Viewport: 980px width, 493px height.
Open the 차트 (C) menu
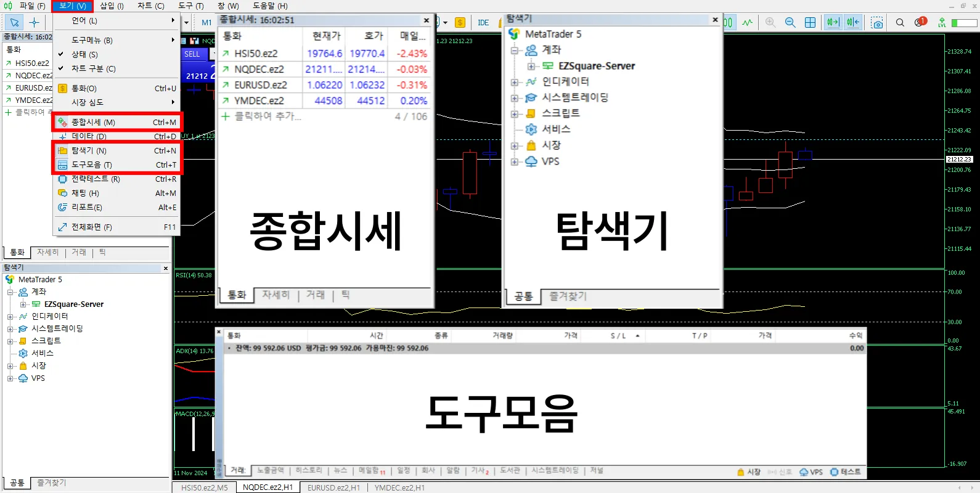(151, 6)
